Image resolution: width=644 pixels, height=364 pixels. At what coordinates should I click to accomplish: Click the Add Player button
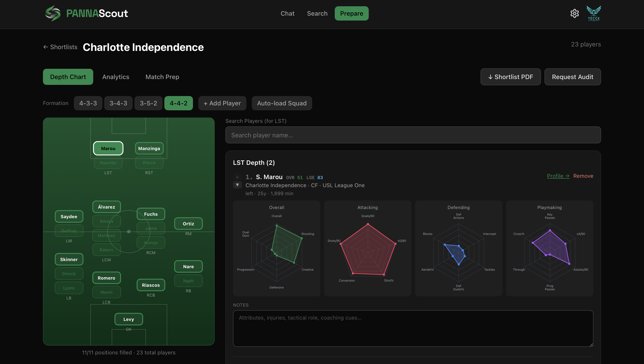[x=222, y=103]
